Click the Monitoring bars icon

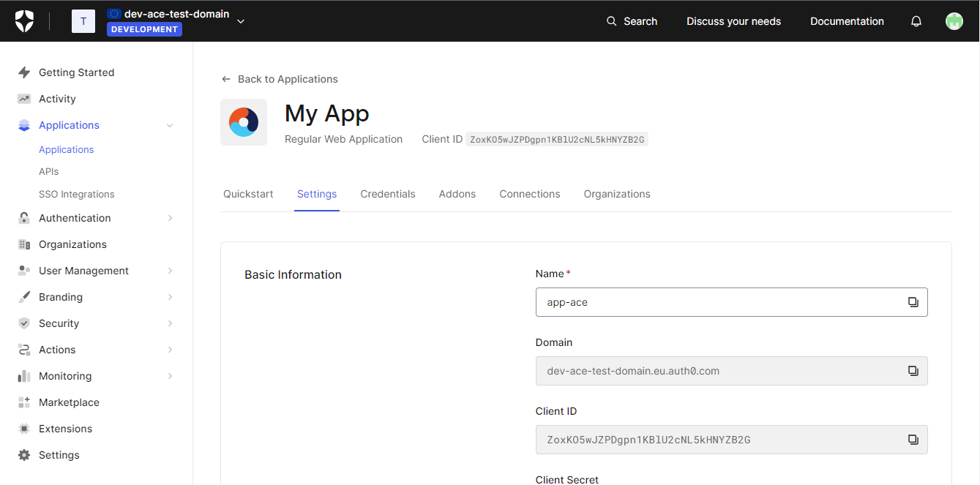click(24, 375)
